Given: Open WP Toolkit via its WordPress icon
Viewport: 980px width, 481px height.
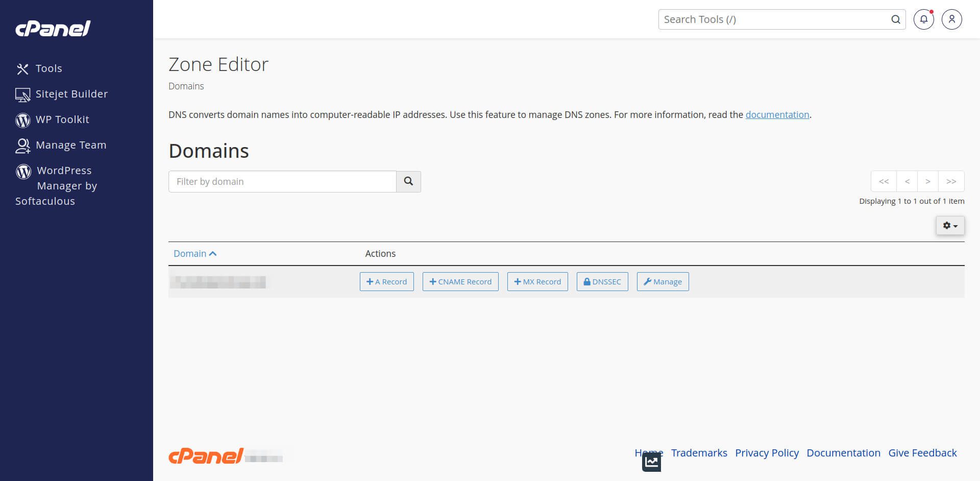Looking at the screenshot, I should click(x=23, y=119).
